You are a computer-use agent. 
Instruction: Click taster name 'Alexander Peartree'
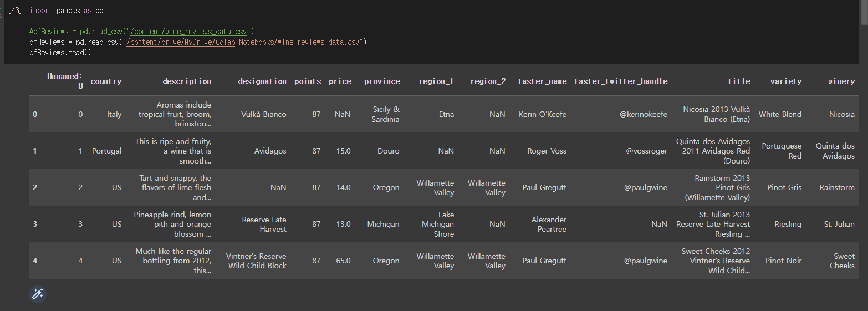(x=549, y=224)
